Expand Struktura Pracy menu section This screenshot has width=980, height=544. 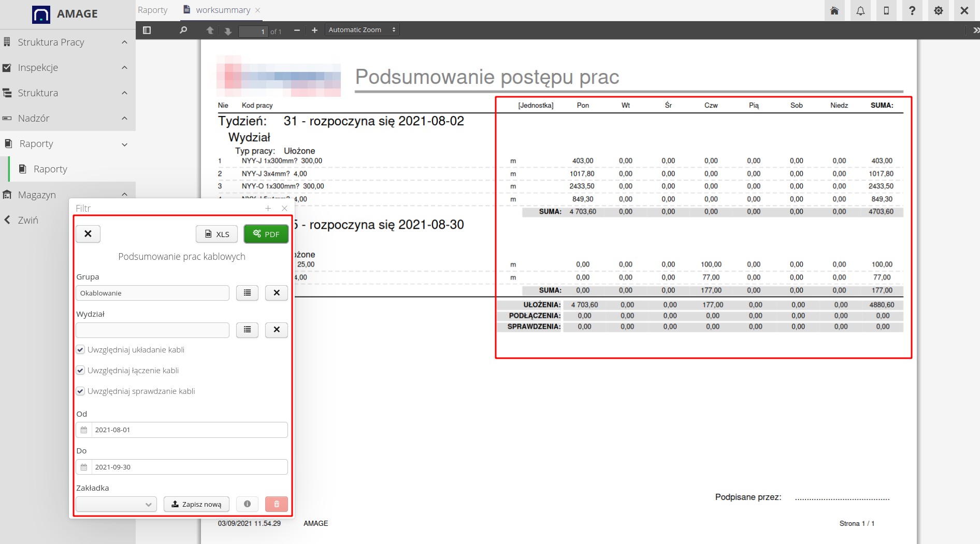tap(67, 42)
